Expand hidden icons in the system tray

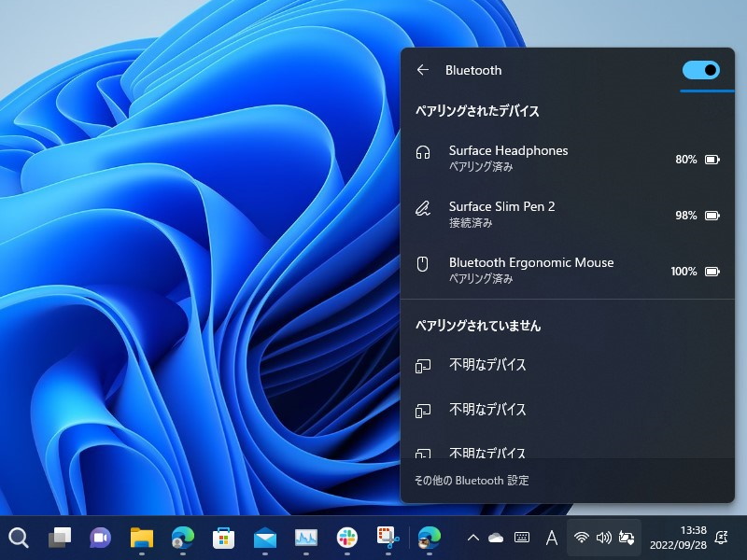coord(472,539)
